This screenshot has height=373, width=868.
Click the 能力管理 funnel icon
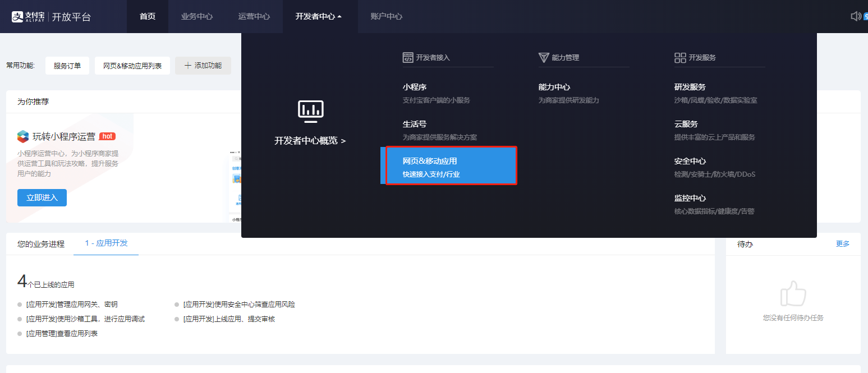point(543,58)
